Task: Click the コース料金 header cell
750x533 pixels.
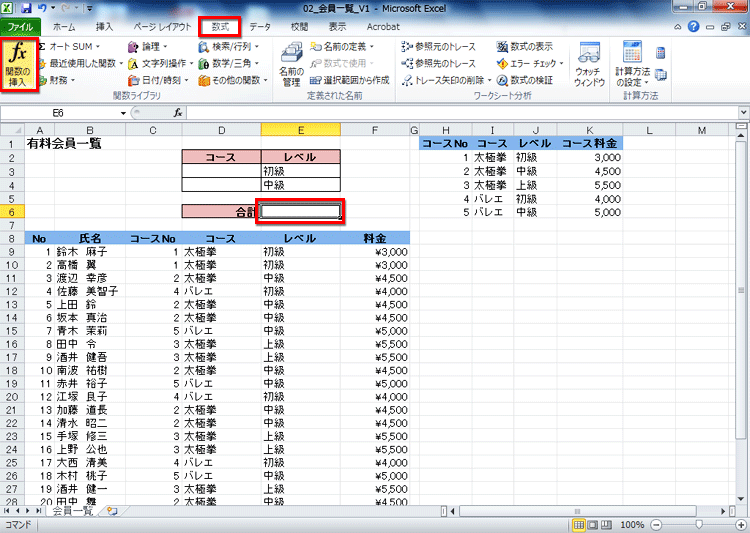Action: [x=589, y=144]
